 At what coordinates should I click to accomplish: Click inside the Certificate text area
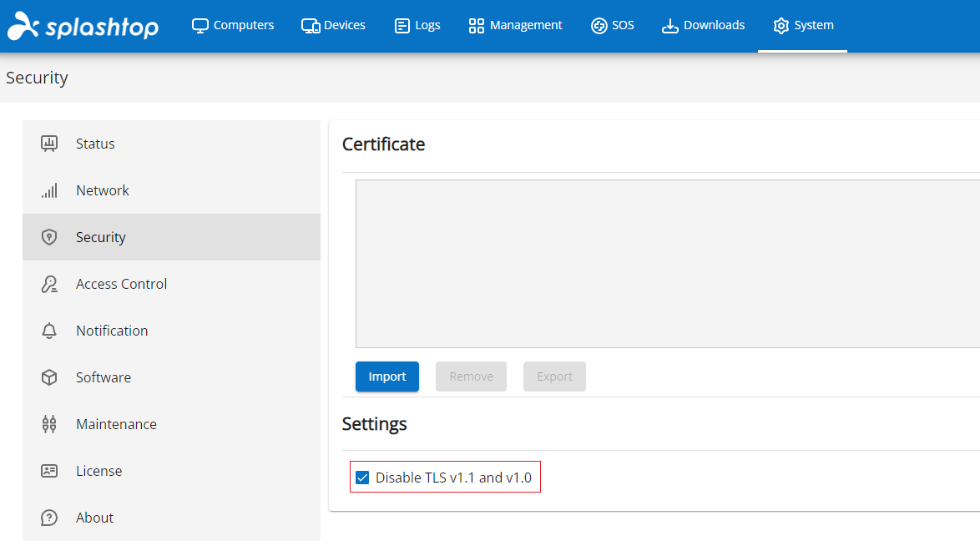click(668, 264)
